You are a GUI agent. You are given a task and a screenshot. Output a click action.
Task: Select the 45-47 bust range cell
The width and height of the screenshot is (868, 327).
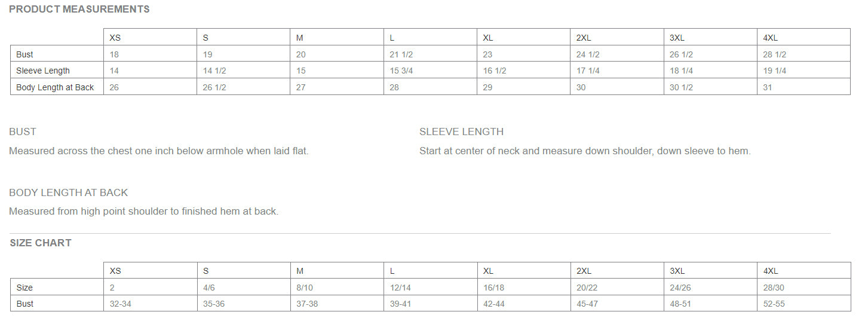click(587, 304)
